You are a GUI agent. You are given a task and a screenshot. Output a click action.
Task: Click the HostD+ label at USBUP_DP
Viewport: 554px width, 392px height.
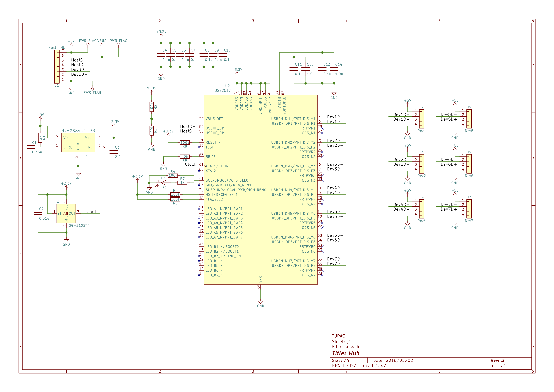pos(188,126)
